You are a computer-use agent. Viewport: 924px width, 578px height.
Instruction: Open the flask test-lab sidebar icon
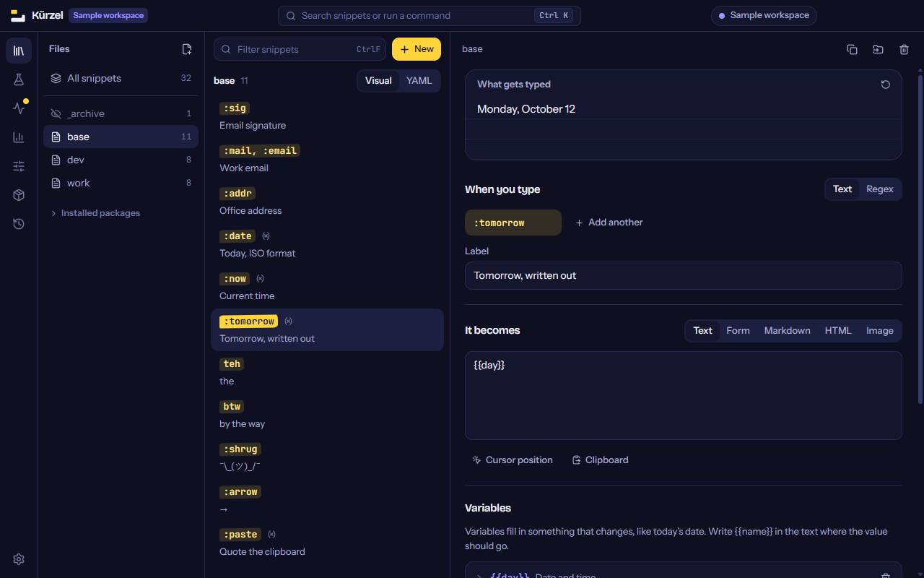pyautogui.click(x=19, y=79)
